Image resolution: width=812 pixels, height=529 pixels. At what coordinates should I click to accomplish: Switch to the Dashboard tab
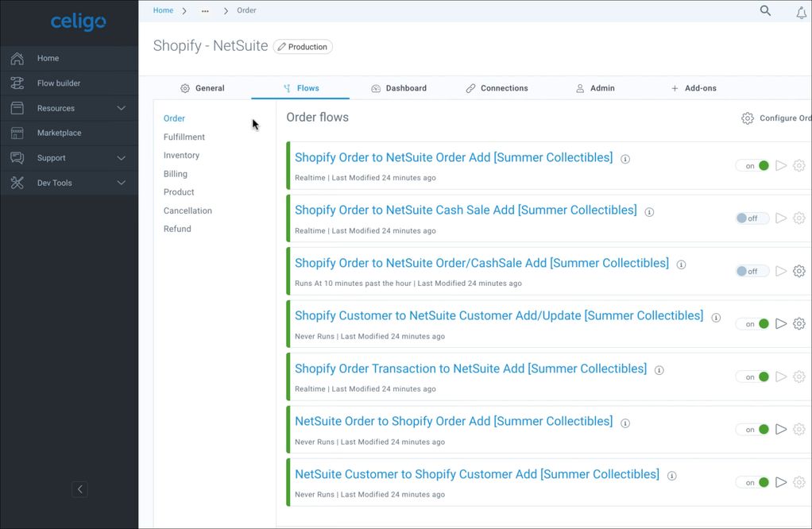[399, 88]
